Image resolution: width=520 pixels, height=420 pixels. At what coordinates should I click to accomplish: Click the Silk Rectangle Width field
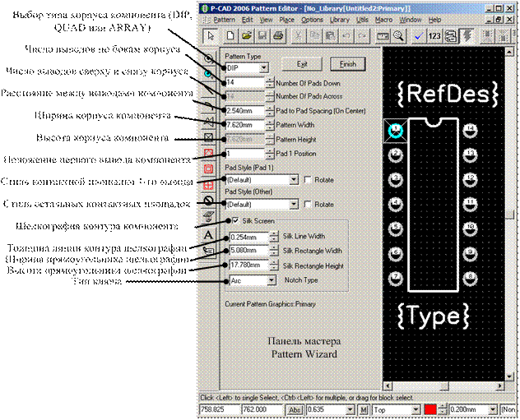pyautogui.click(x=249, y=251)
